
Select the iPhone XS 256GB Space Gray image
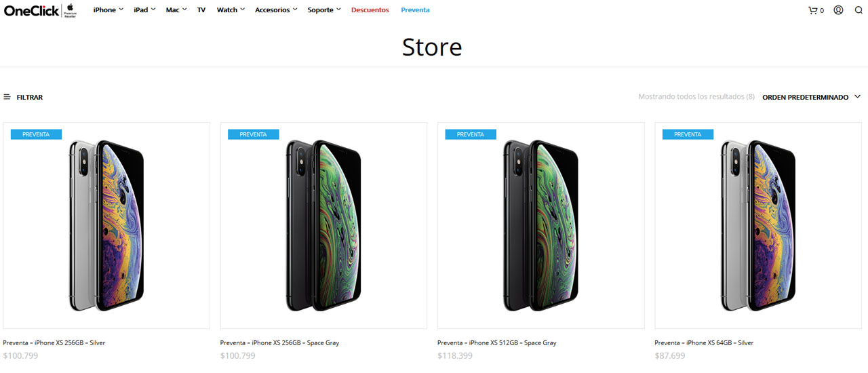point(323,225)
